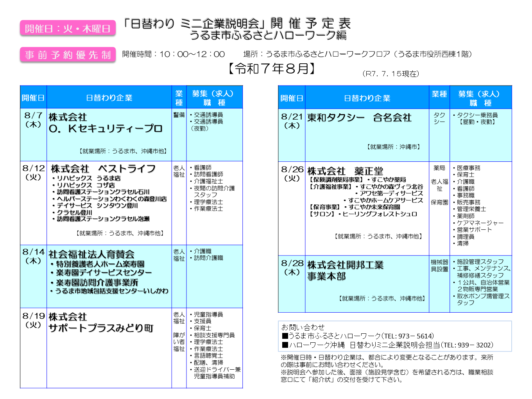Click company name O.Kセキュリティープロ
This screenshot has height=399, width=532.
[x=106, y=128]
